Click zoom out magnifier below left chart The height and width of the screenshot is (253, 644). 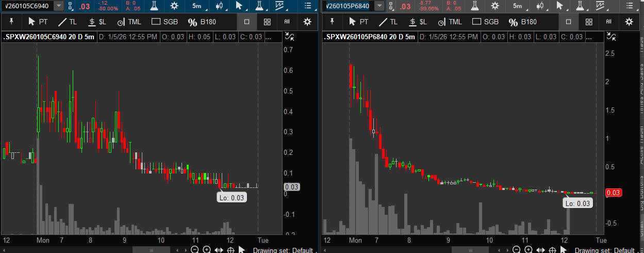click(x=194, y=250)
